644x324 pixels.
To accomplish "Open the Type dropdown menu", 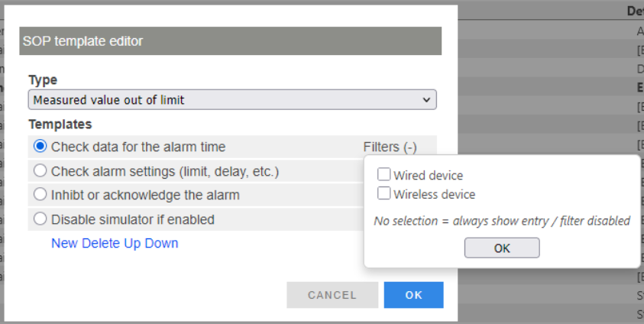I will (x=232, y=99).
